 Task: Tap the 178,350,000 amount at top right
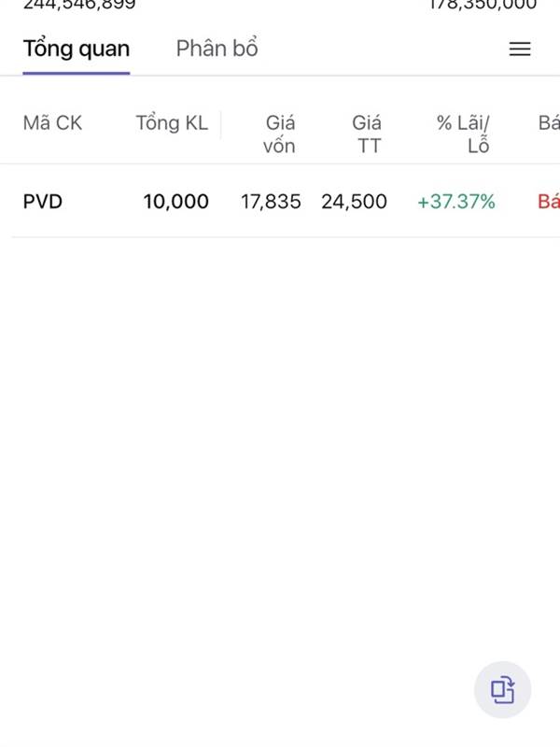(483, 5)
